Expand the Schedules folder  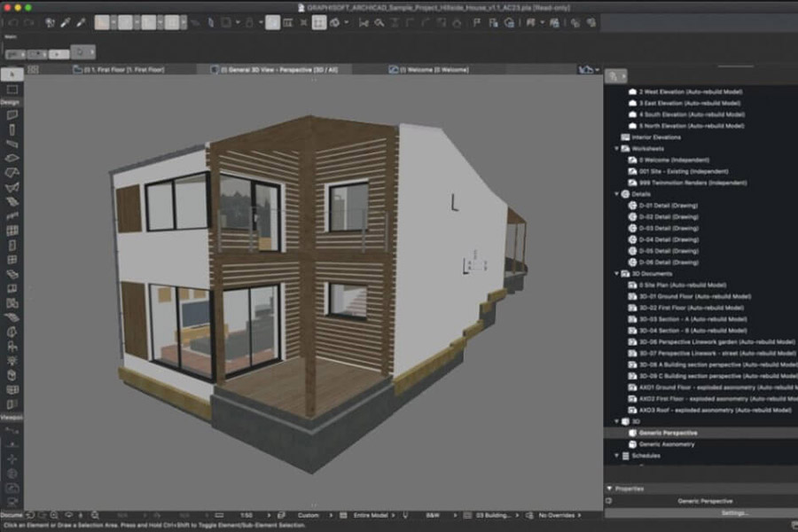point(616,456)
